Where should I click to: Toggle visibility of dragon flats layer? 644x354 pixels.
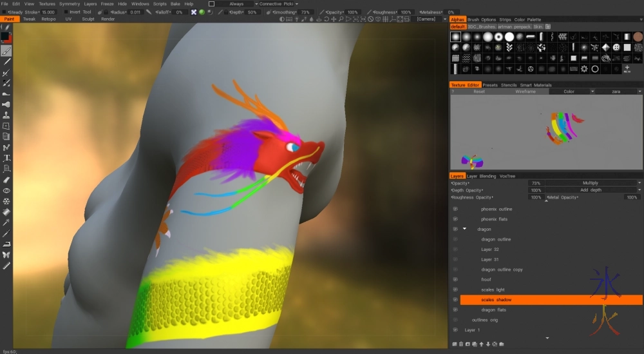455,310
